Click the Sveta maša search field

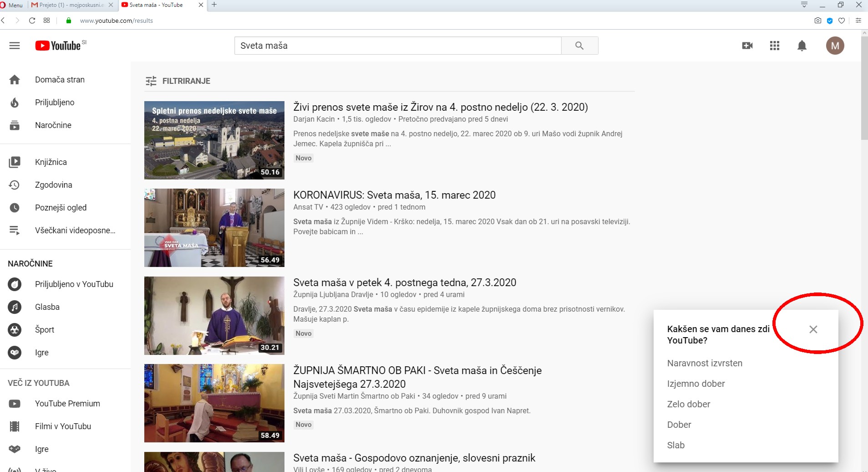(x=397, y=46)
